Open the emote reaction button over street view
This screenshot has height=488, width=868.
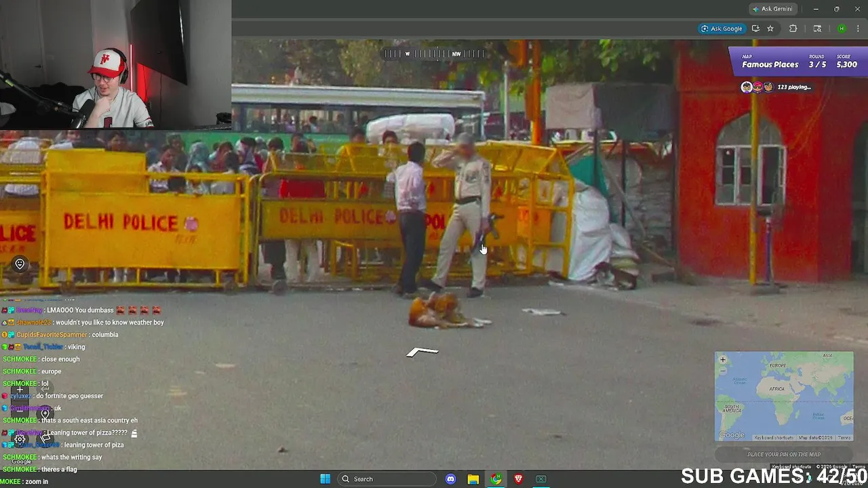pos(20,264)
